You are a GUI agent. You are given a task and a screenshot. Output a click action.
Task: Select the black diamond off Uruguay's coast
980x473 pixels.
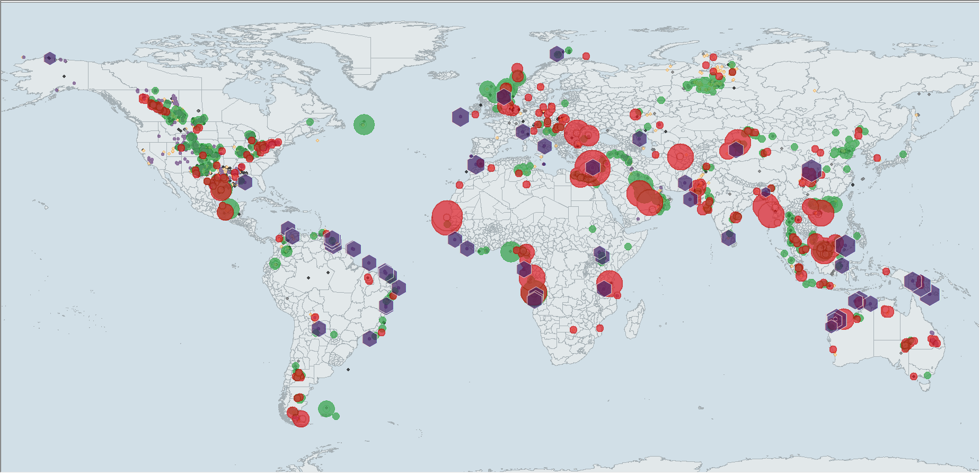[348, 370]
